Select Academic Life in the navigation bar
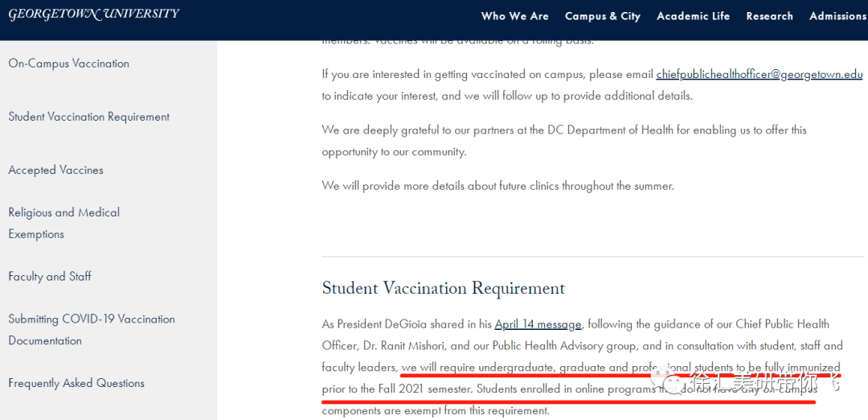Image resolution: width=868 pixels, height=420 pixels. pyautogui.click(x=693, y=16)
